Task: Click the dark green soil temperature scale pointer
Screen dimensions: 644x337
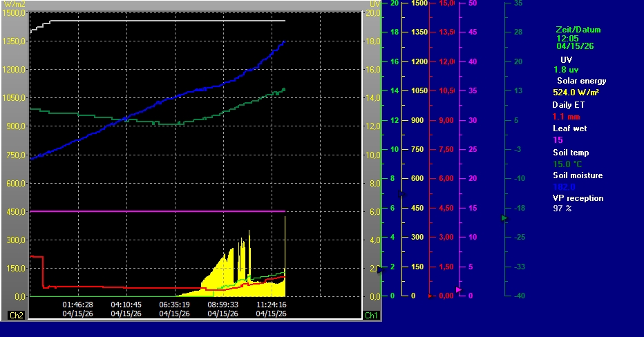Action: 504,218
